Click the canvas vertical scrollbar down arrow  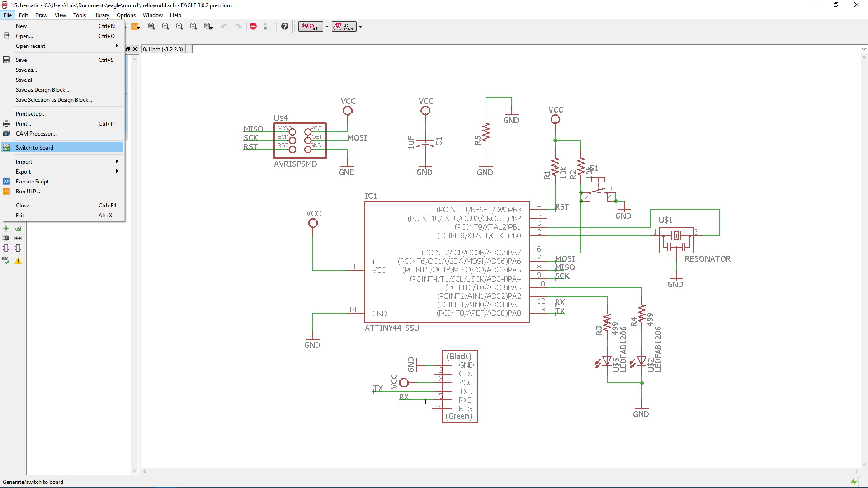tap(864, 464)
